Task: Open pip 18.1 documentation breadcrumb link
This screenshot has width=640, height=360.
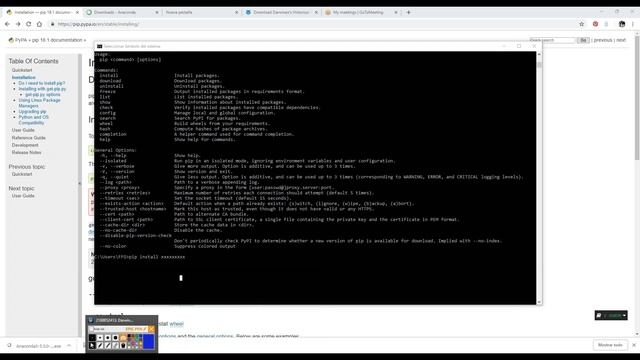Action: pos(57,40)
